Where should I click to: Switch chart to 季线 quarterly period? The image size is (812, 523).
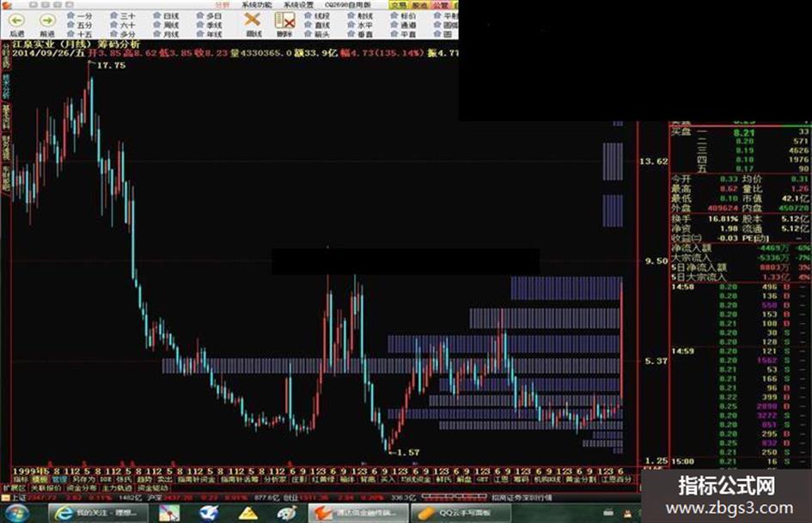click(209, 25)
